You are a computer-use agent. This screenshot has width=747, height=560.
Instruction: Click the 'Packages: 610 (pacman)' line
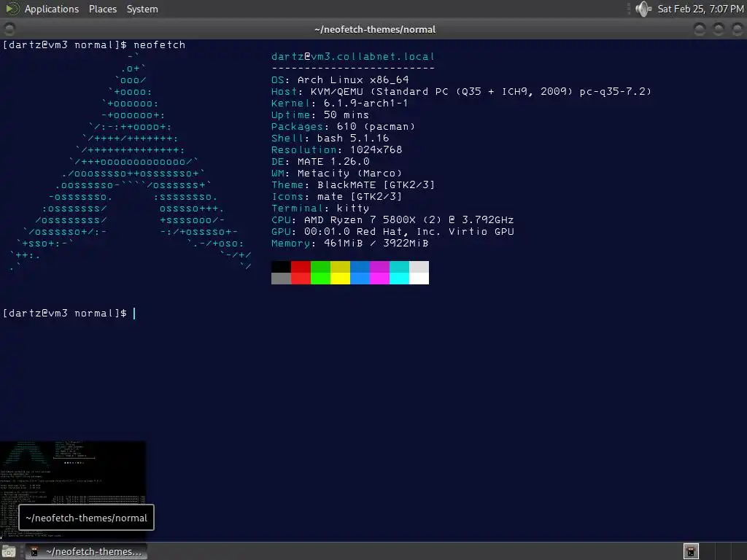[x=343, y=127]
